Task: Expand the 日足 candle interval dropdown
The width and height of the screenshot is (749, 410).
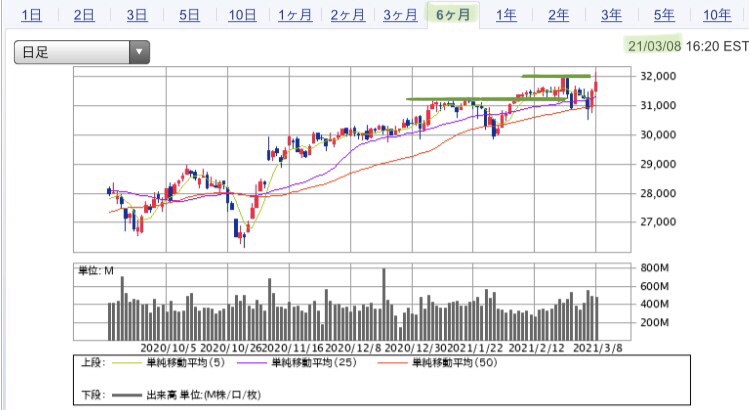Action: (81, 52)
